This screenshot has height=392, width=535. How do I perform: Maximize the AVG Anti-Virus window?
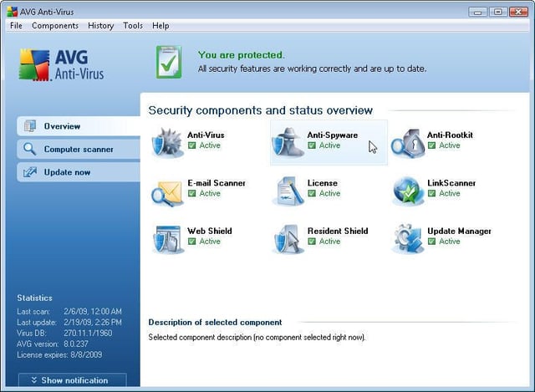coord(498,12)
